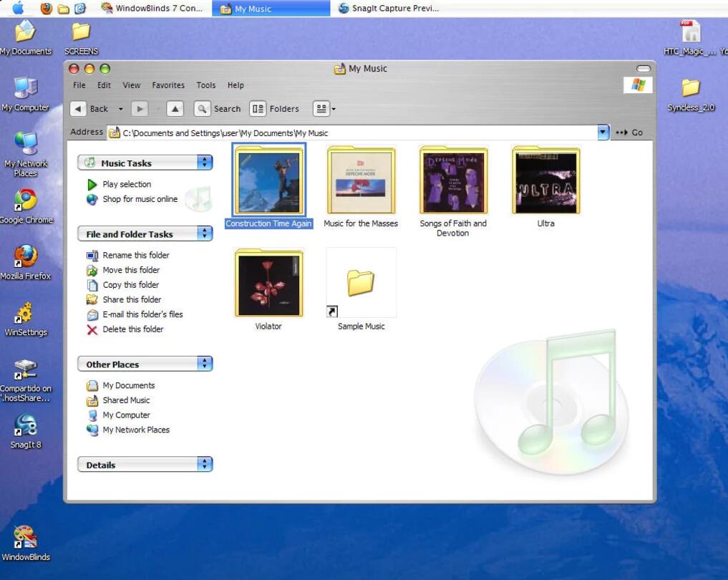This screenshot has height=580, width=728.
Task: Collapse the File and Folder Tasks panel
Action: [205, 234]
